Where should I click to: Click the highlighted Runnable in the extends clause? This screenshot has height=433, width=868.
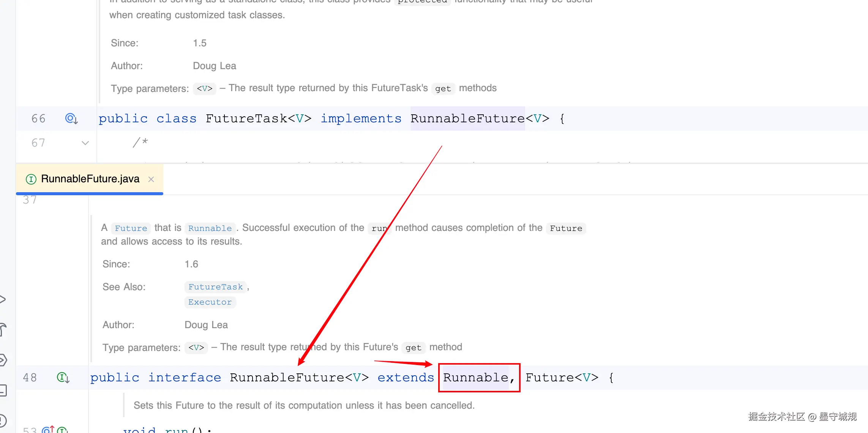click(475, 378)
